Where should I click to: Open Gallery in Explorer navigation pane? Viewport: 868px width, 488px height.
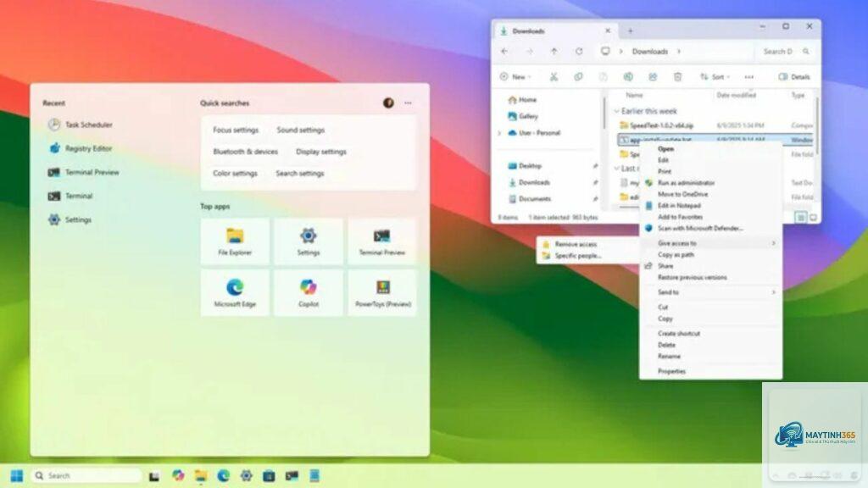point(522,116)
